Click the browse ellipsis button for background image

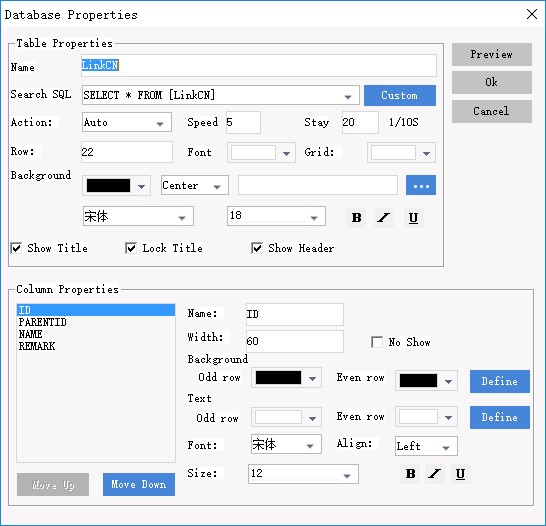point(421,185)
